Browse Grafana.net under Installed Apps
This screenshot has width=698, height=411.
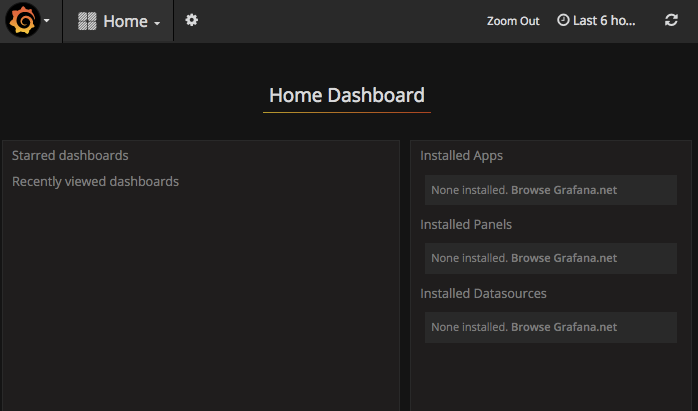pos(564,190)
